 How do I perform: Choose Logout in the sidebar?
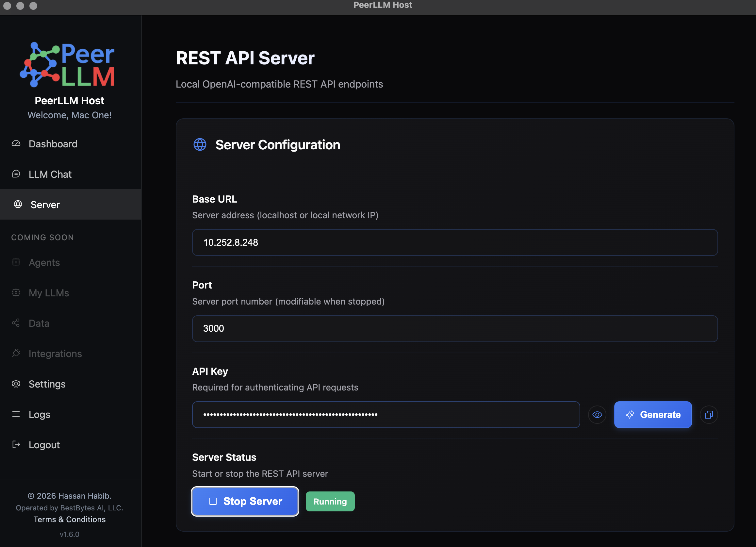coord(71,444)
